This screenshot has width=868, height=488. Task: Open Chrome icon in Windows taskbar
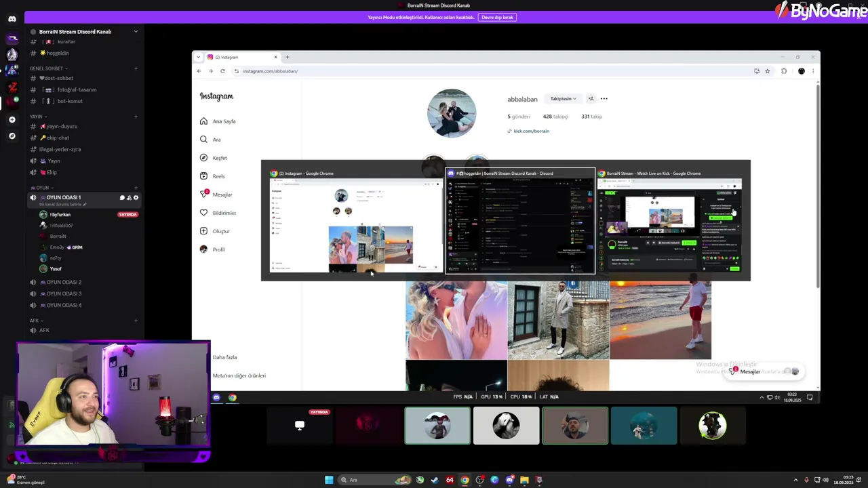click(465, 480)
